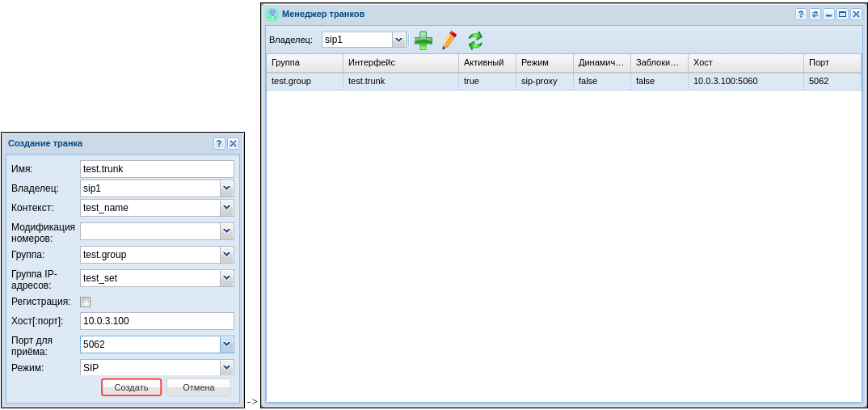Viewport: 868px width, 410px height.
Task: Expand Владелец dropdown in creation dialog
Action: pos(227,188)
